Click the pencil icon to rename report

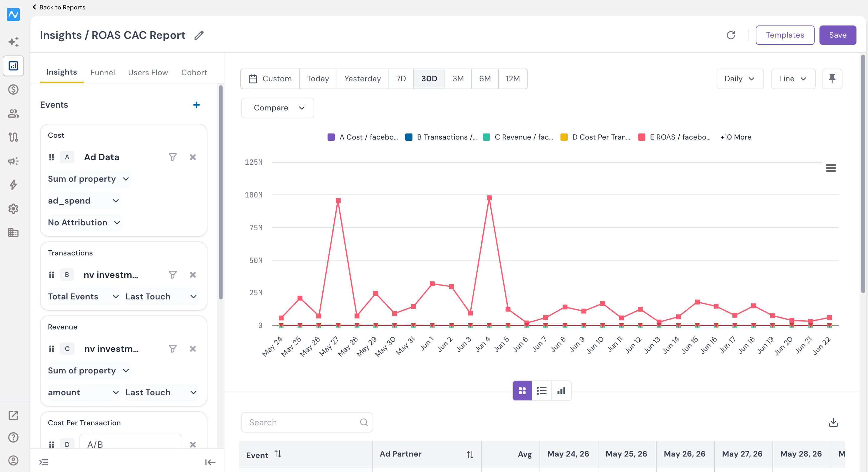click(x=199, y=35)
